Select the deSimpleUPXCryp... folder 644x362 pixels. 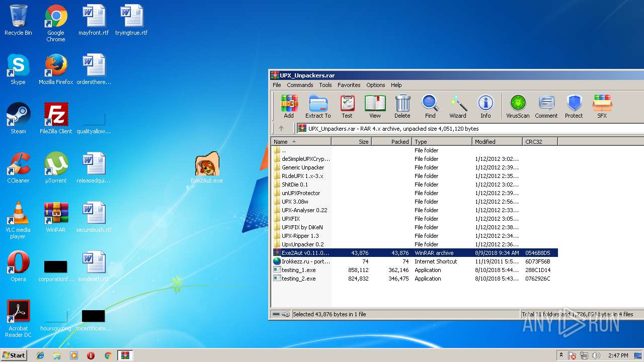pos(414,159)
